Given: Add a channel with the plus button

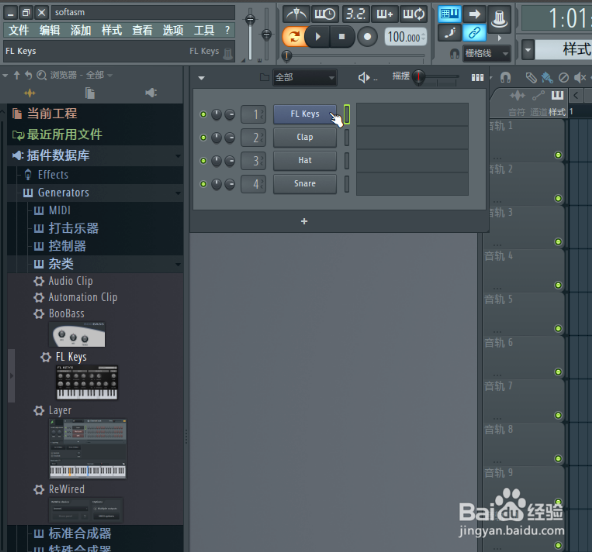Looking at the screenshot, I should (304, 221).
